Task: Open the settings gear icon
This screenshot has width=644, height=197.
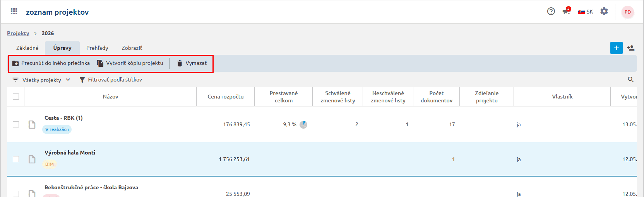Action: click(604, 12)
